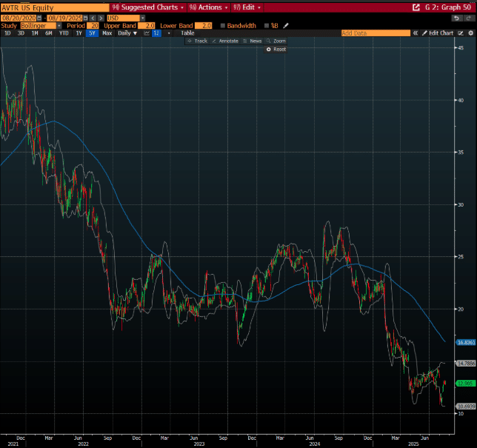477x448 pixels.
Task: Reset the chart view
Action: 276,50
